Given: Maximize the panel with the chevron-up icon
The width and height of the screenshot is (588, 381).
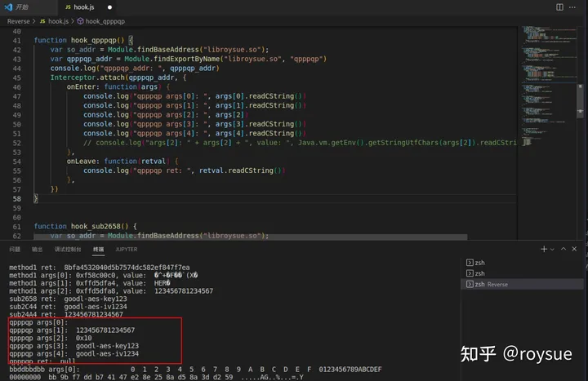Looking at the screenshot, I should click(x=563, y=249).
